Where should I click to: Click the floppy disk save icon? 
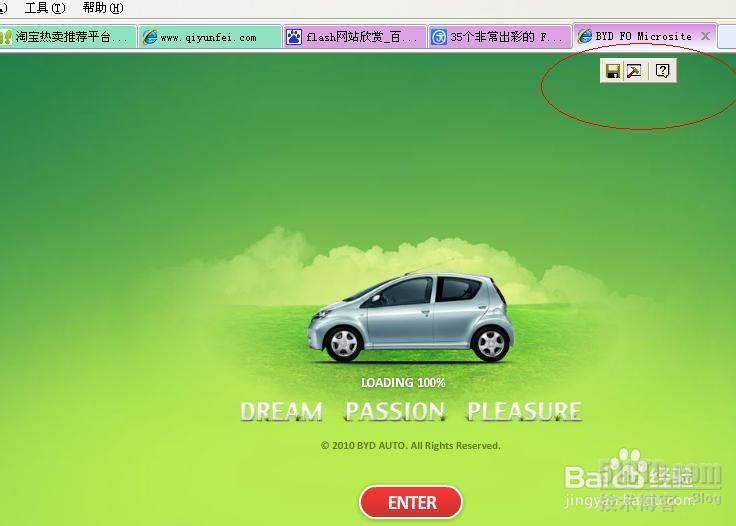pyautogui.click(x=613, y=71)
